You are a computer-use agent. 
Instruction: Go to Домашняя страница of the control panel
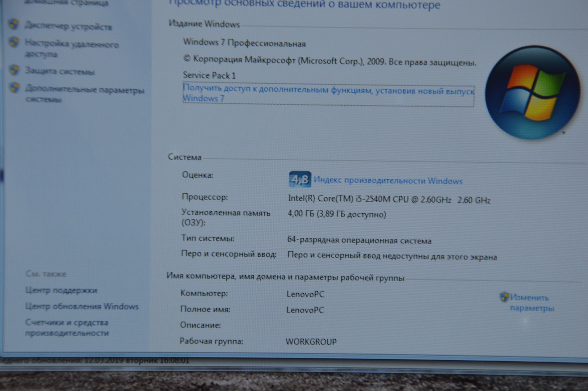click(x=66, y=3)
